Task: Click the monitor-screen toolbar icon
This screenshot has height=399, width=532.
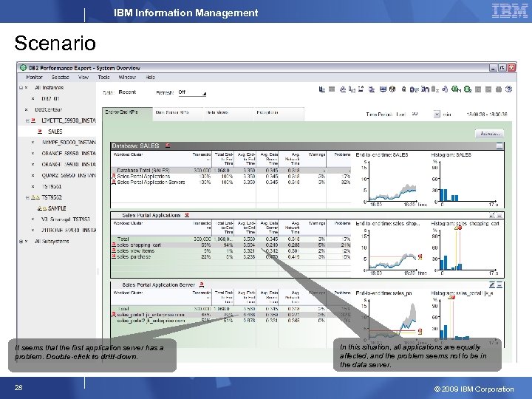Action: (383, 89)
